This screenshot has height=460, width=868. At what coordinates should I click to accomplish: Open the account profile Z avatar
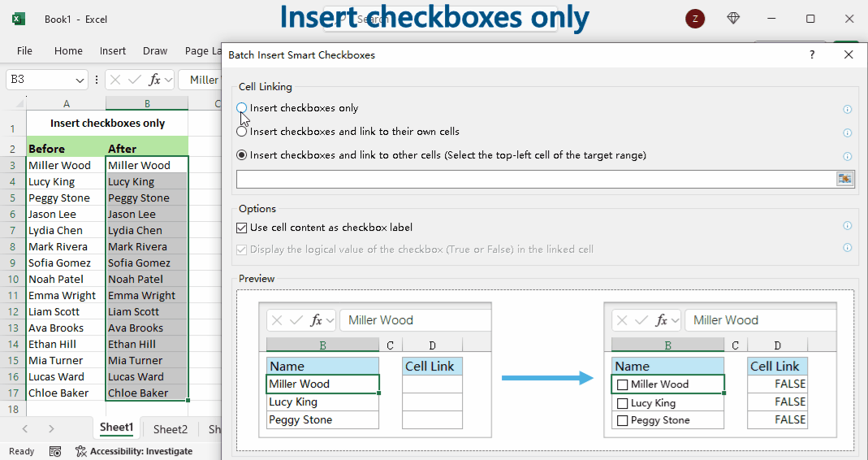(x=695, y=19)
